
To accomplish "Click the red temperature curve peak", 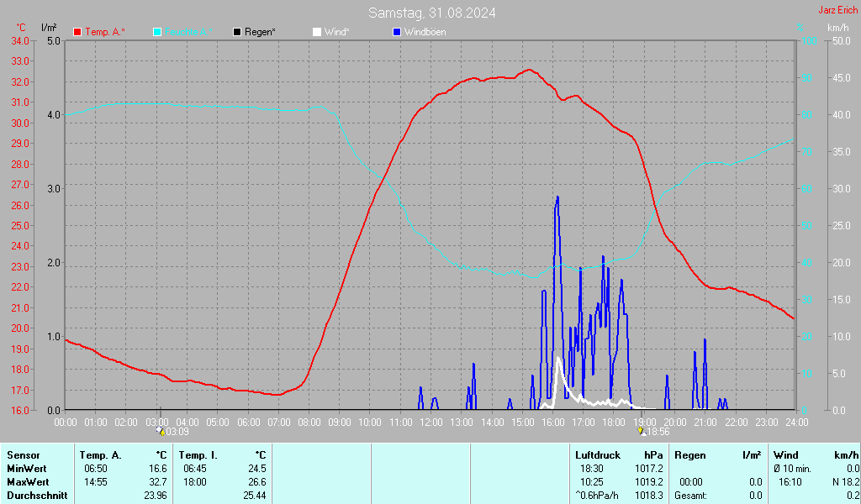I will pos(529,70).
